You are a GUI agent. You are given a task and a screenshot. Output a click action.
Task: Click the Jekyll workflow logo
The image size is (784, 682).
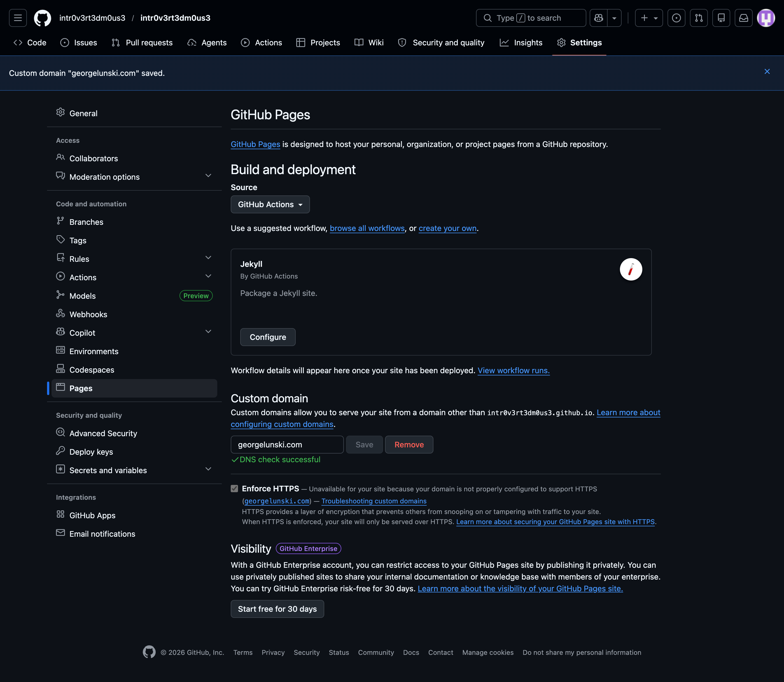(x=631, y=269)
